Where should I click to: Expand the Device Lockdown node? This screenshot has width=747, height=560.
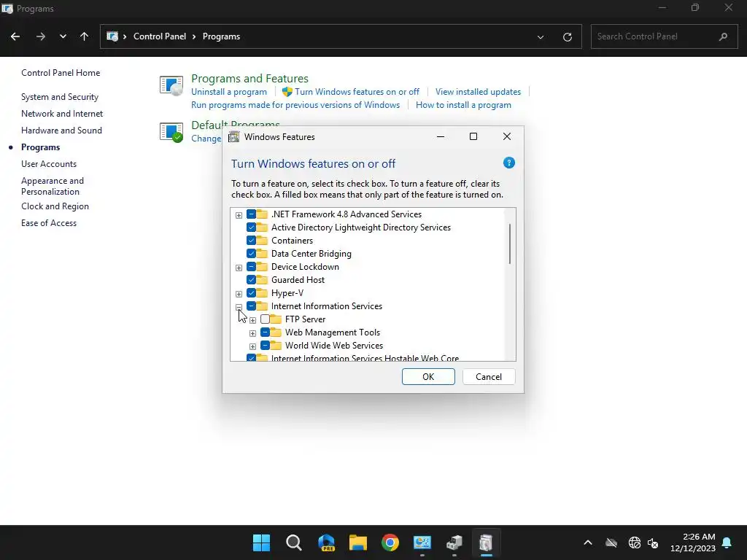point(239,268)
